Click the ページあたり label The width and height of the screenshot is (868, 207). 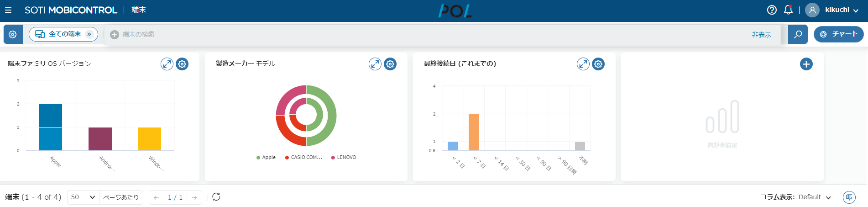pyautogui.click(x=121, y=197)
